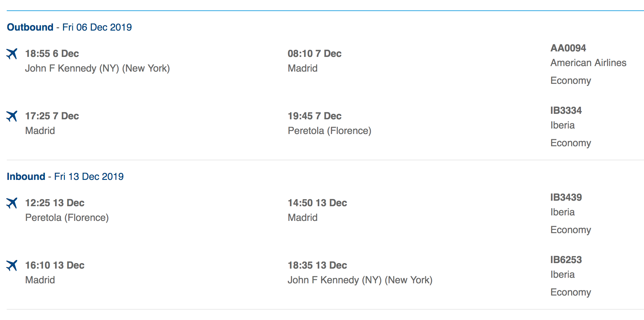Screen dimensions: 644x320
Task: Click the American Airlines carrier name
Action: [588, 63]
